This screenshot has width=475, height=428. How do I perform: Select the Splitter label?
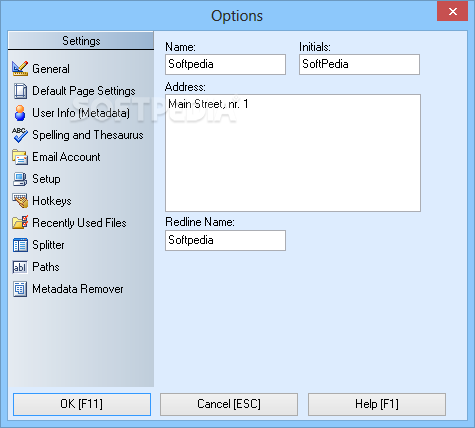48,245
